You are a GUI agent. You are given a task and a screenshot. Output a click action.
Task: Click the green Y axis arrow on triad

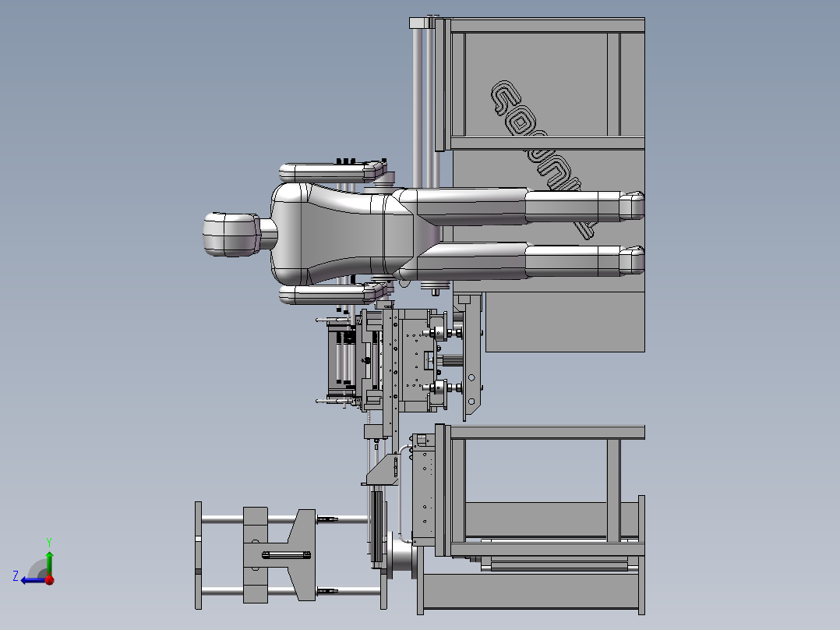click(x=49, y=559)
